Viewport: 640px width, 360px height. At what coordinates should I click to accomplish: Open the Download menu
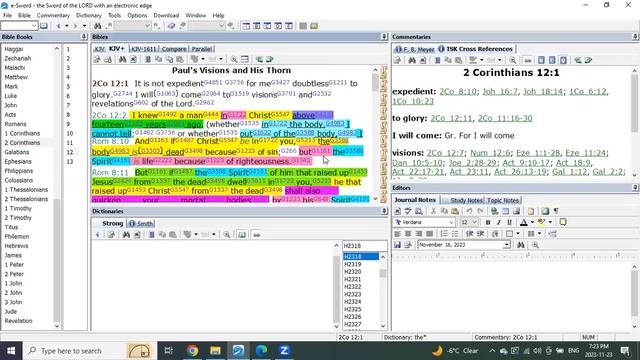coord(166,16)
